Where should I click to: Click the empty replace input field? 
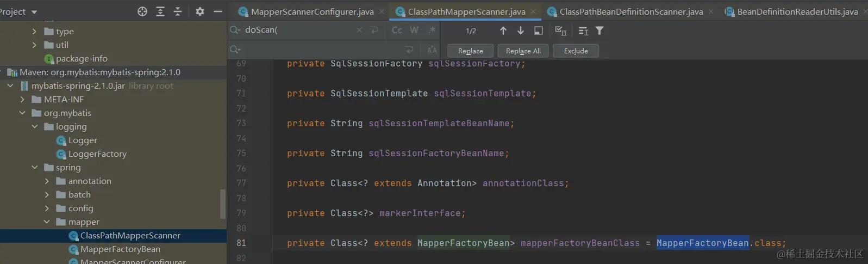pos(321,50)
